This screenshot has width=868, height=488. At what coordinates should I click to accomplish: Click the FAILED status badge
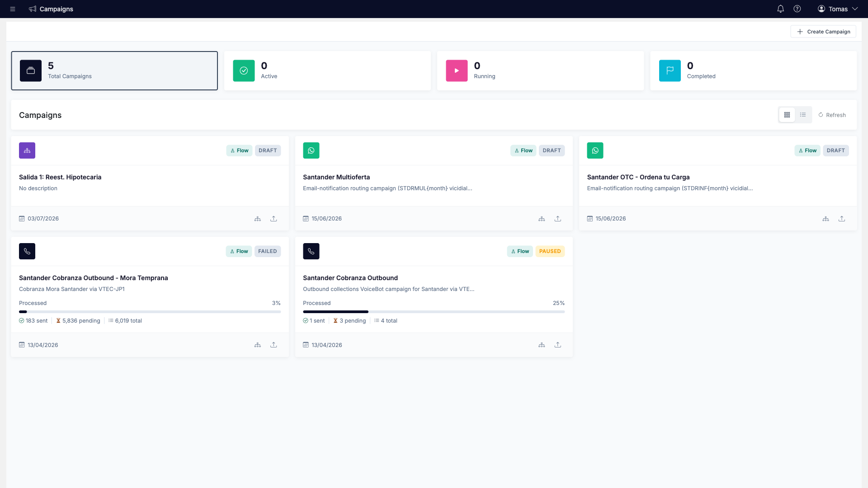click(x=268, y=251)
